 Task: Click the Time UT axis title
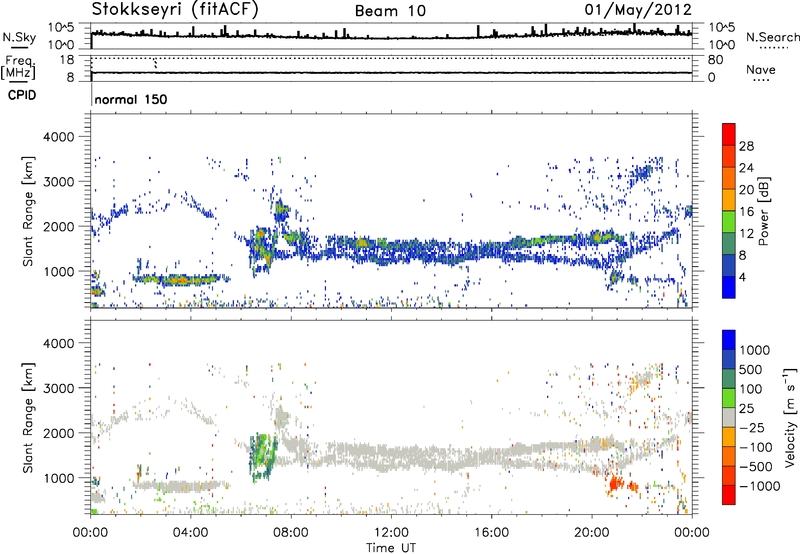click(391, 548)
